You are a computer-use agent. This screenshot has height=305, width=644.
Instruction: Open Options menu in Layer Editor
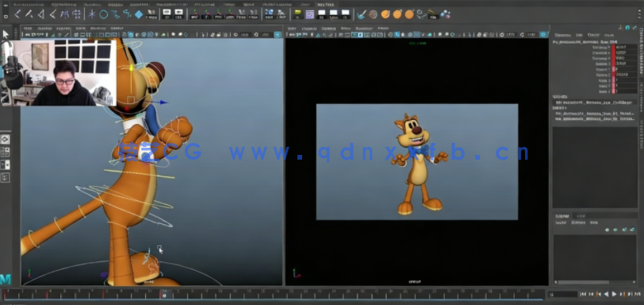point(578,222)
